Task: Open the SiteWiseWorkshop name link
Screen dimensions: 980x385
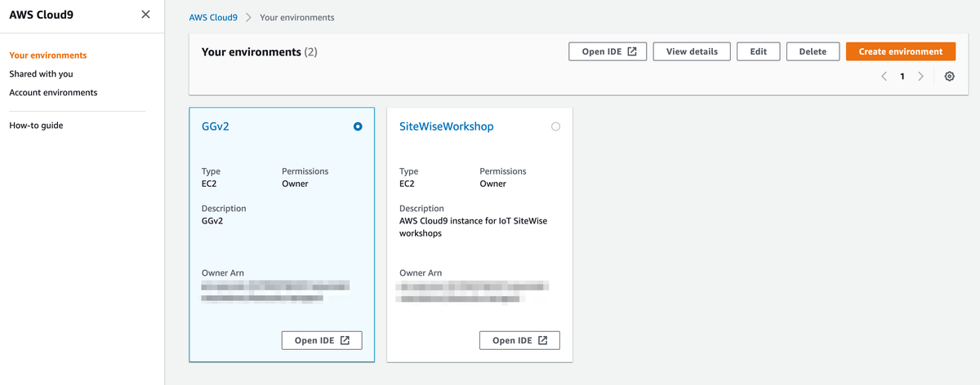Action: click(446, 126)
